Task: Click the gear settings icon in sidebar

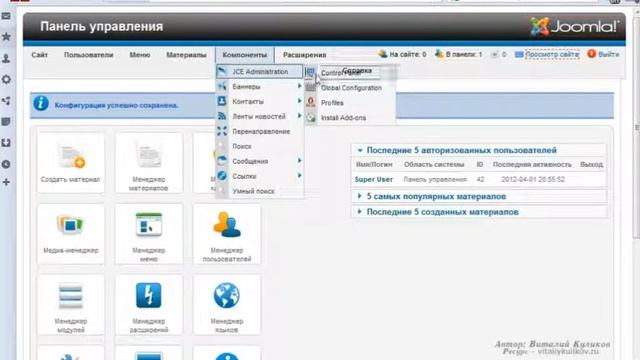Action: [6, 79]
